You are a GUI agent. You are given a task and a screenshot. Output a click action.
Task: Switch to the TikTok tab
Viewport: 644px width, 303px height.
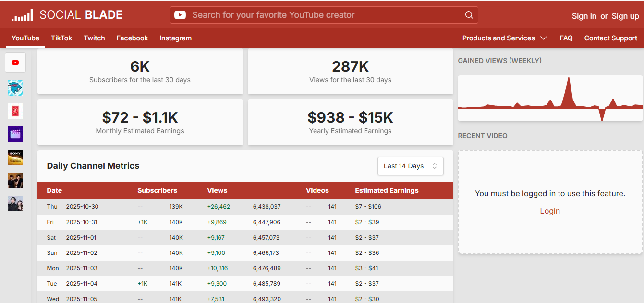(61, 38)
